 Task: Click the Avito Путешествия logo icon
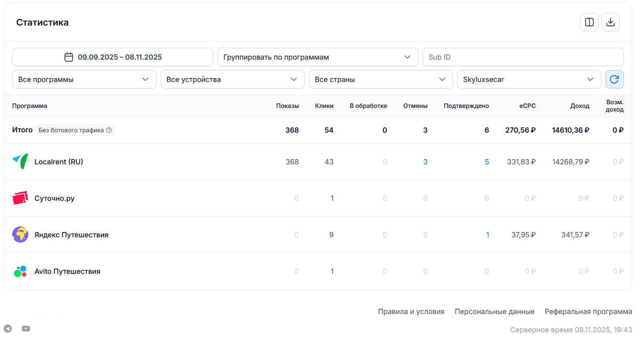click(x=20, y=271)
